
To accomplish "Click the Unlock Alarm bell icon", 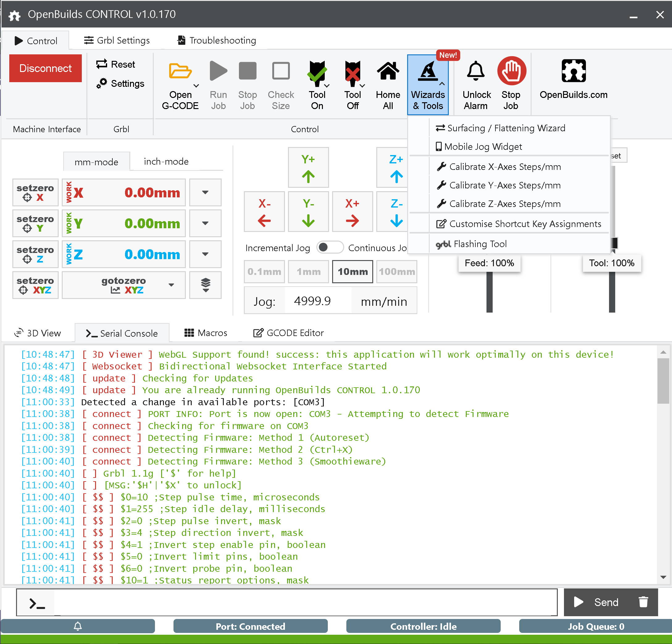I will click(x=476, y=71).
